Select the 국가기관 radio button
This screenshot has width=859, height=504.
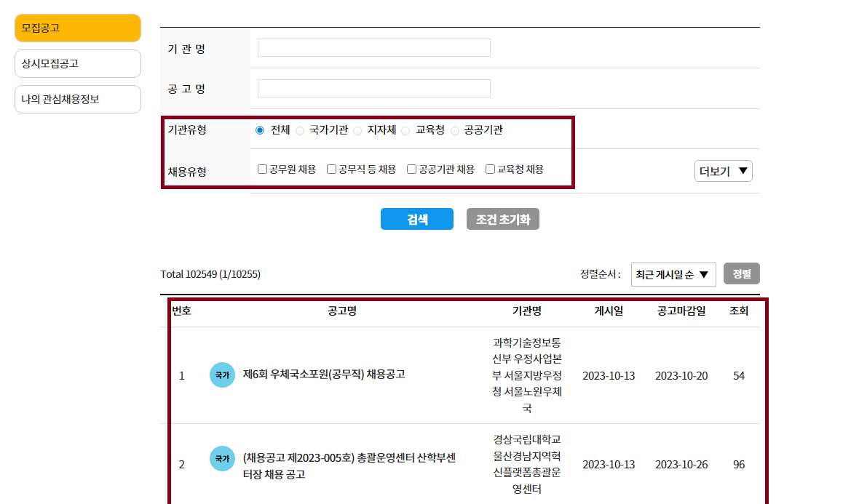pos(299,130)
